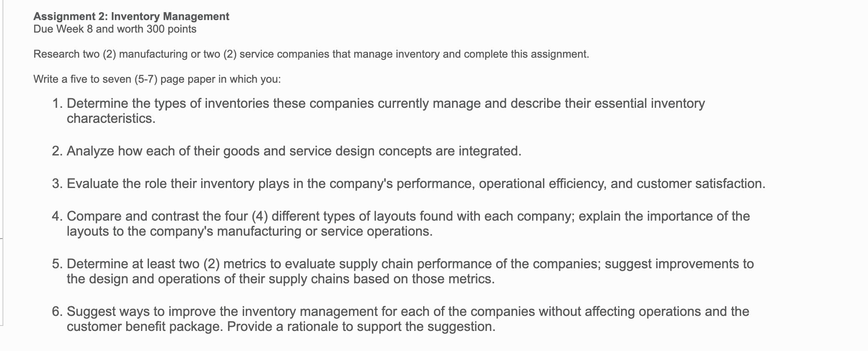Click the 'Due Week 8 and worth 300 points' line

pyautogui.click(x=115, y=29)
